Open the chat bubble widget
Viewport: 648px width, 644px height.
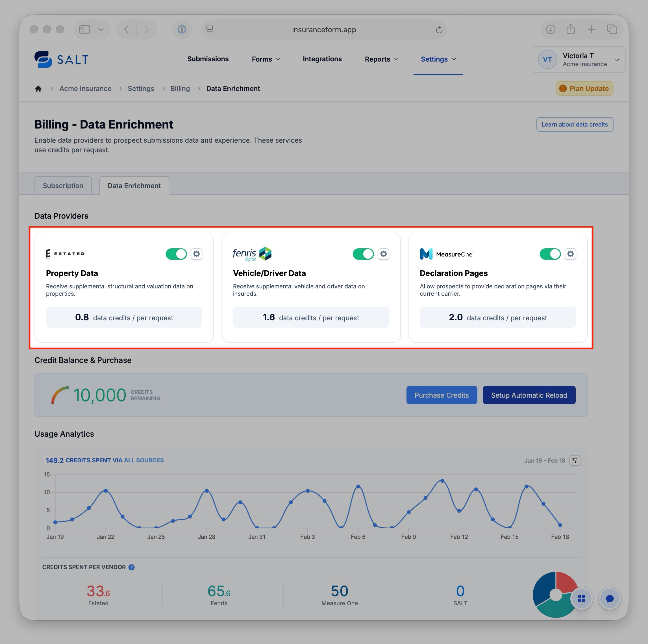pyautogui.click(x=609, y=598)
